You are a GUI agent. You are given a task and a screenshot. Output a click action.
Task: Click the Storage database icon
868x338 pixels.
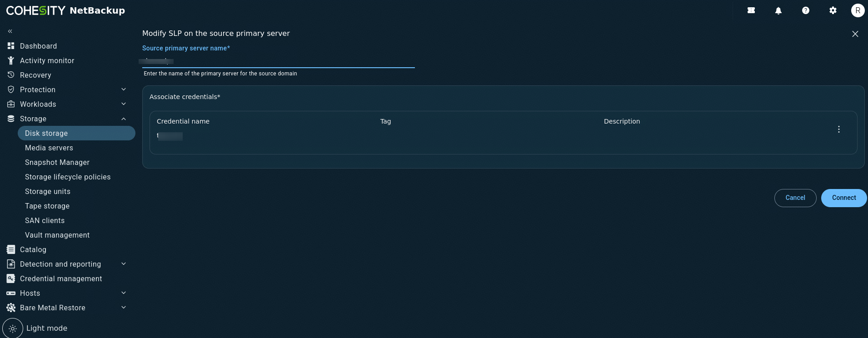[x=11, y=119]
